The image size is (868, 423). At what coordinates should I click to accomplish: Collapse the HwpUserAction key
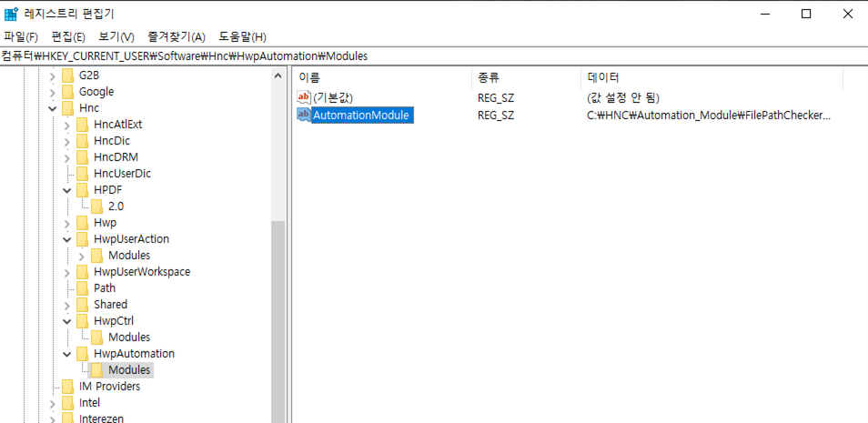pos(67,239)
